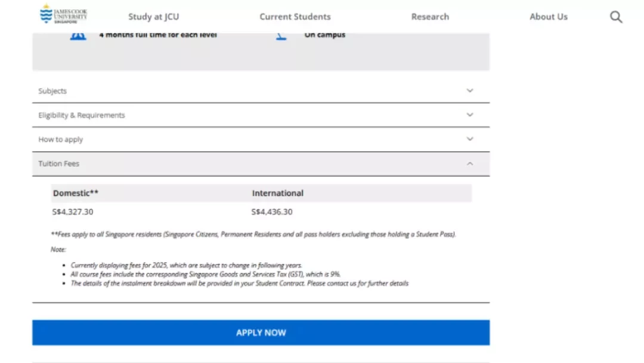644x363 pixels.
Task: Click the Domestic fee amount S$4,327.30
Action: tap(73, 212)
